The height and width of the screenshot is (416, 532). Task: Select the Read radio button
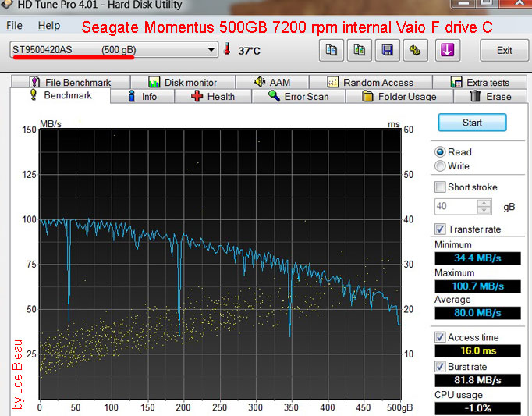click(x=440, y=151)
